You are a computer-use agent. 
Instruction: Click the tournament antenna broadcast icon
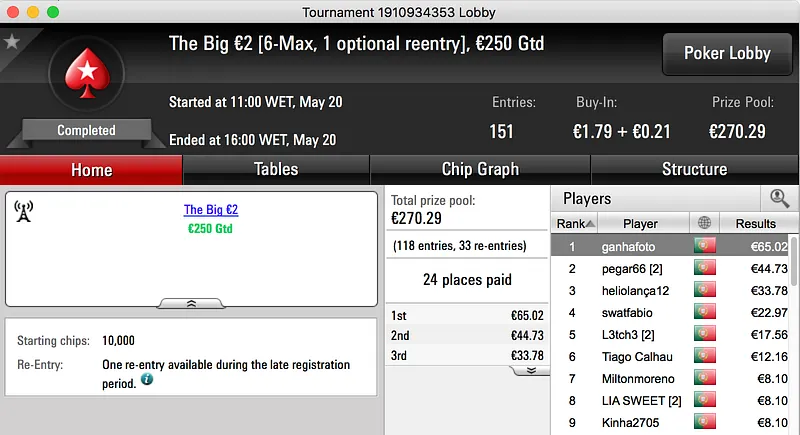(24, 212)
